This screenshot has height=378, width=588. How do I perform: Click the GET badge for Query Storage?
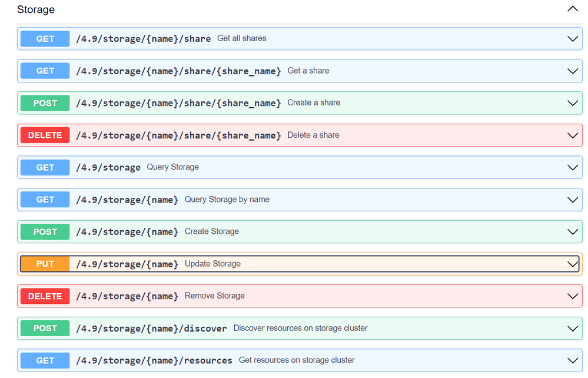tap(45, 168)
